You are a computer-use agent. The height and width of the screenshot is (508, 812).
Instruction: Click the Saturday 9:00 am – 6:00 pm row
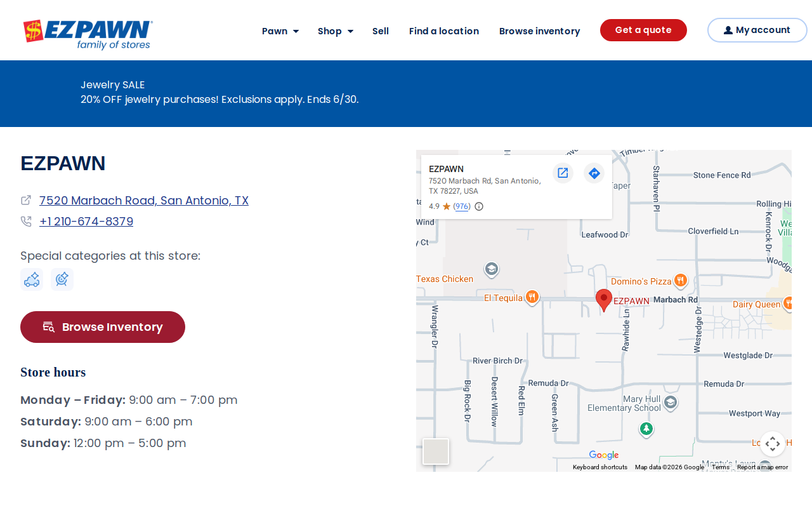pyautogui.click(x=107, y=422)
